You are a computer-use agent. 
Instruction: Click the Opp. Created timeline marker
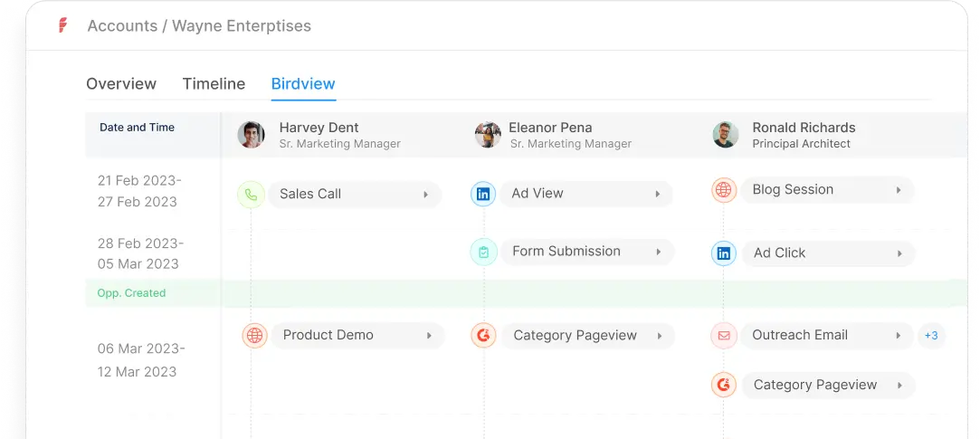pyautogui.click(x=132, y=293)
